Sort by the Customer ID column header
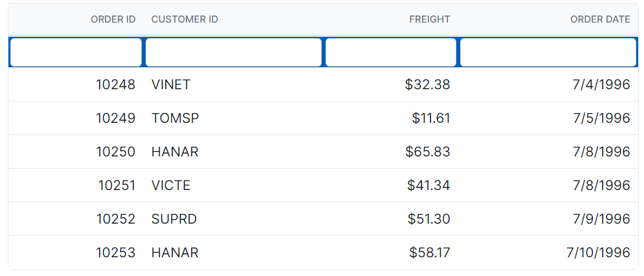This screenshot has height=276, width=644. [x=184, y=19]
